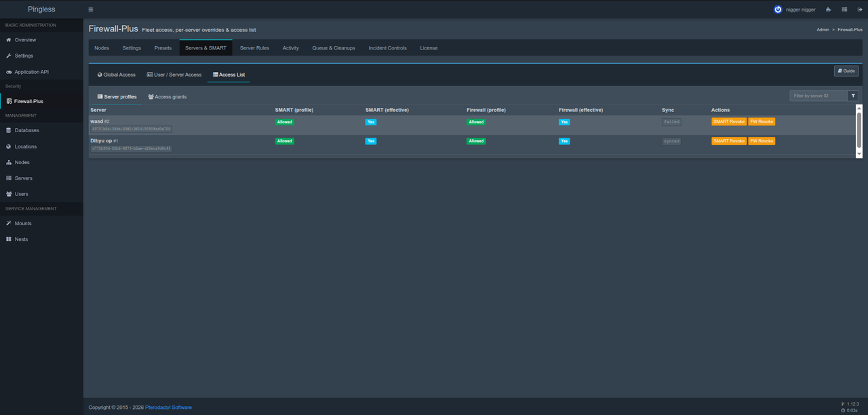
Task: Switch to the Server Rules tab
Action: point(254,48)
